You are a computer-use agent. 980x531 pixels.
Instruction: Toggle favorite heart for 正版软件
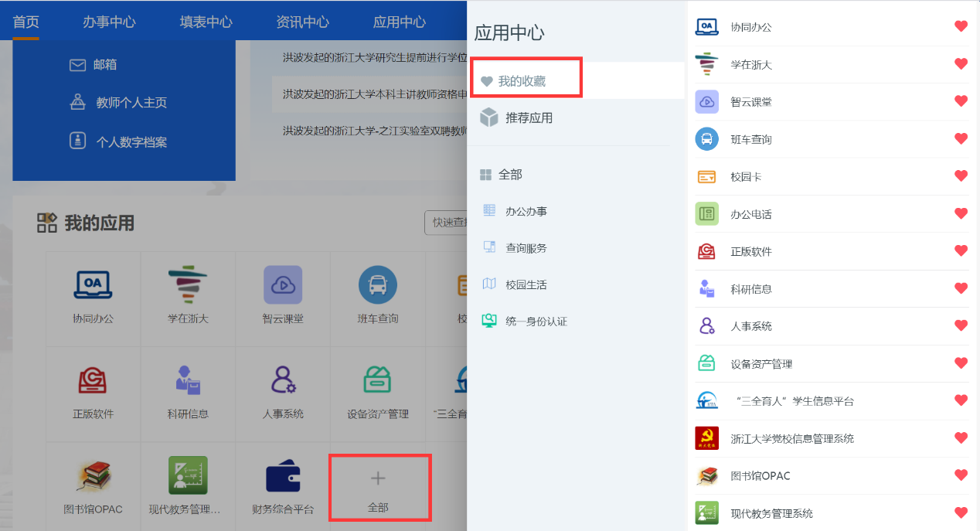(961, 250)
